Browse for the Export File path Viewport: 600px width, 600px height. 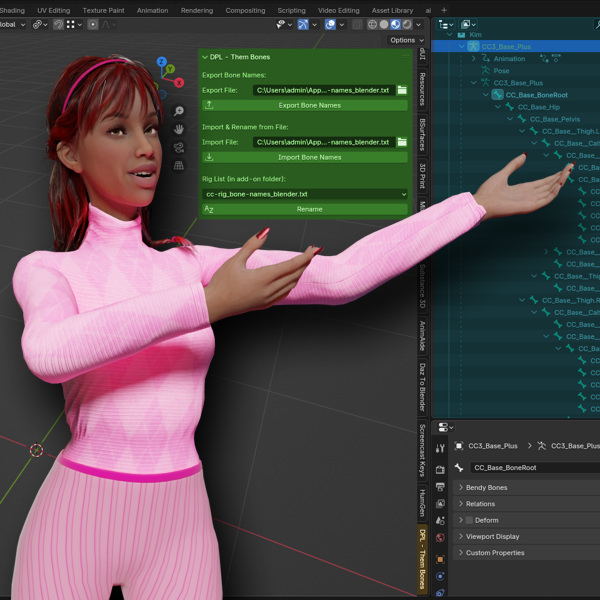coord(402,90)
